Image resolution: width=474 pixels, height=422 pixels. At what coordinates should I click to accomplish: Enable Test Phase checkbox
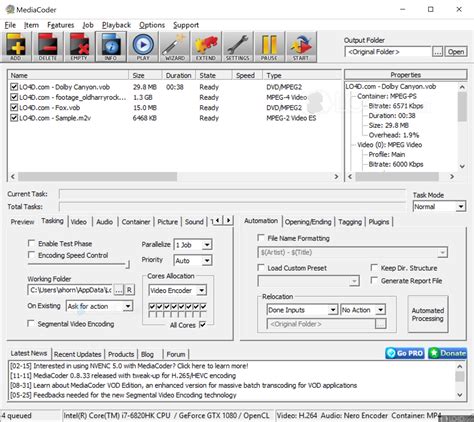[31, 243]
